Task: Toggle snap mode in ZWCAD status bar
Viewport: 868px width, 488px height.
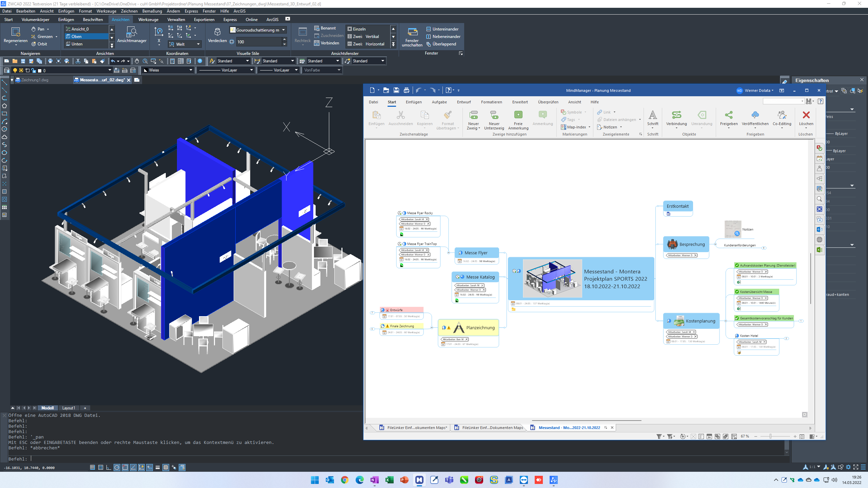Action: 92,468
